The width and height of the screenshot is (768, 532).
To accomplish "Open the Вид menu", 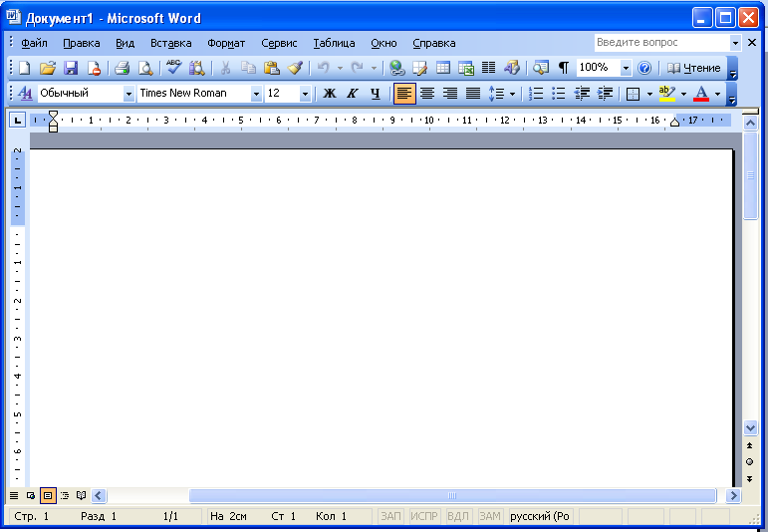I will pos(125,43).
